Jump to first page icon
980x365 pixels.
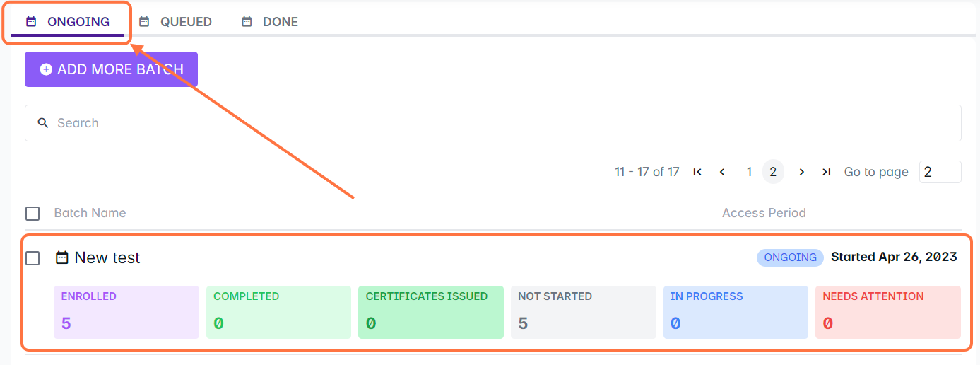click(x=697, y=172)
